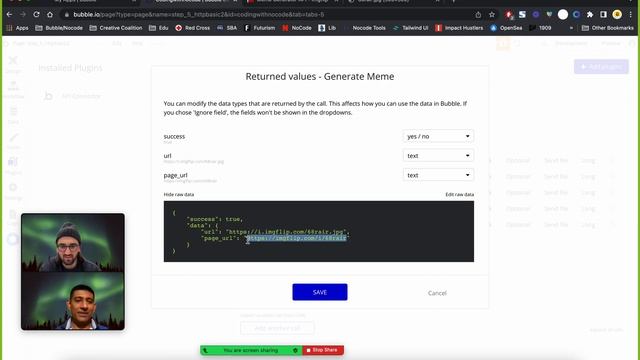Open the Chrome three-dot menu

(631, 15)
